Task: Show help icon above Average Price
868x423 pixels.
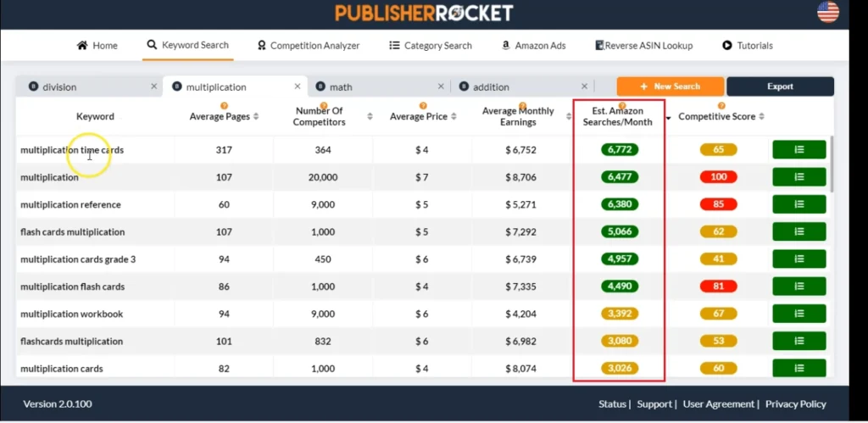Action: coord(423,106)
